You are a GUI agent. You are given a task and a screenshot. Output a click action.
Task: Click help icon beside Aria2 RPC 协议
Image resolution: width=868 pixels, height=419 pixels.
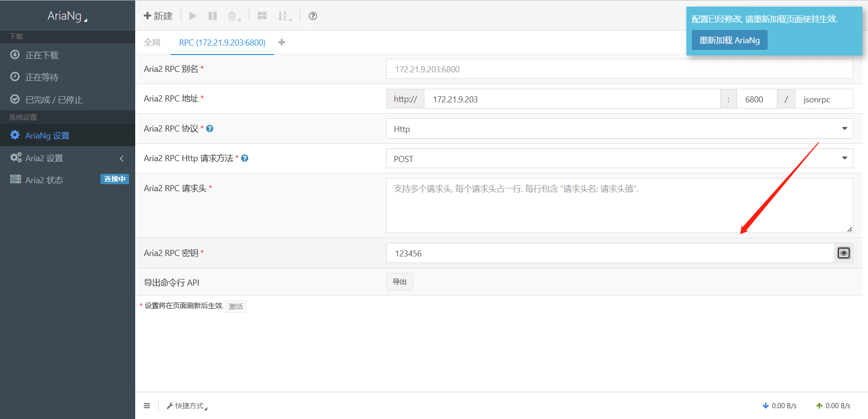[210, 129]
